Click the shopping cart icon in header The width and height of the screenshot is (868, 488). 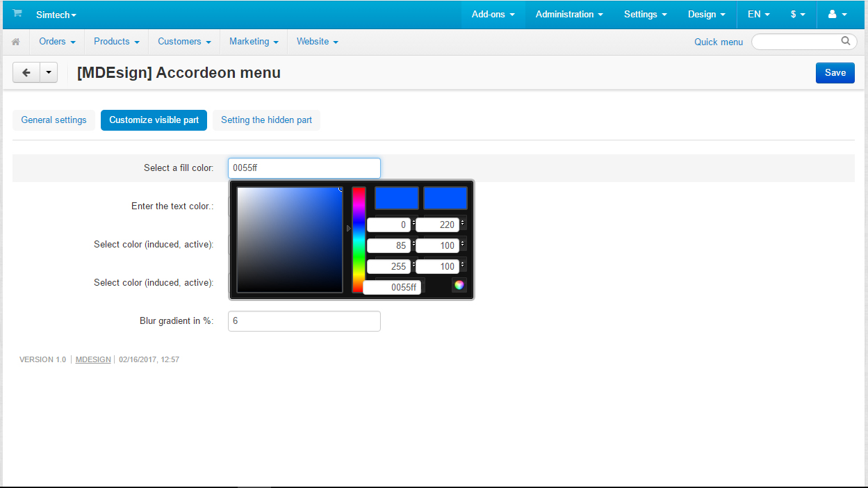tap(17, 14)
